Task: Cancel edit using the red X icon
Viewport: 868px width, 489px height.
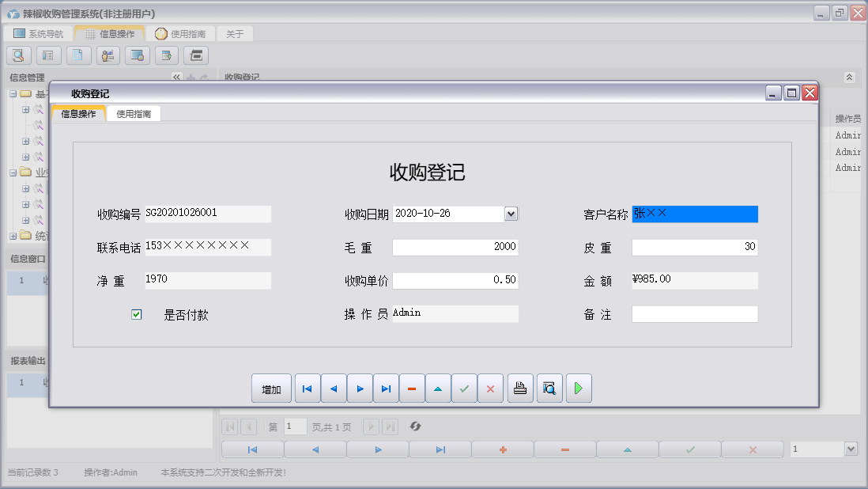Action: (492, 388)
